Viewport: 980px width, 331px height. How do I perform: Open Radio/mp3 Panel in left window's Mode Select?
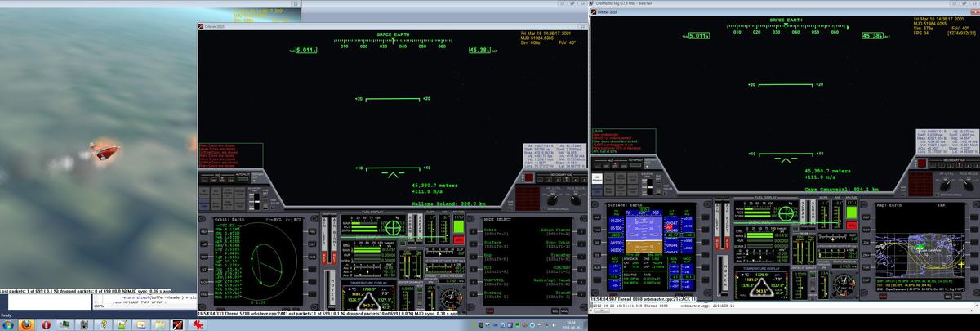click(551, 280)
